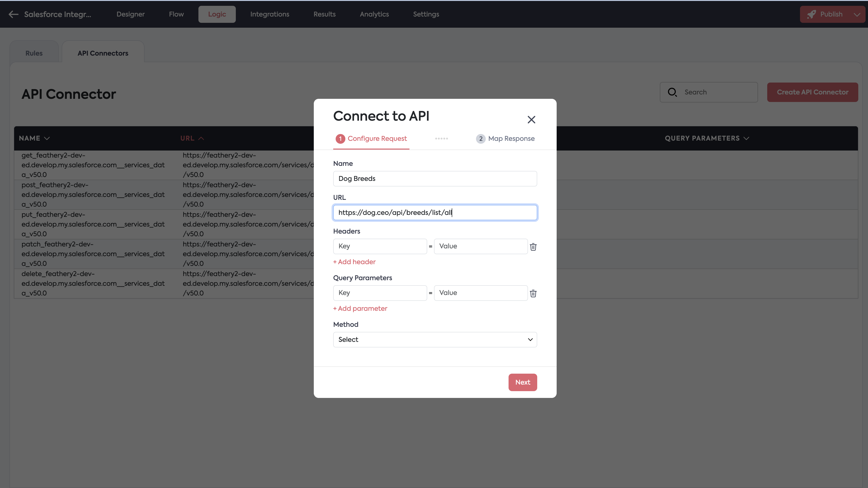Click the search magnifier icon

[672, 92]
